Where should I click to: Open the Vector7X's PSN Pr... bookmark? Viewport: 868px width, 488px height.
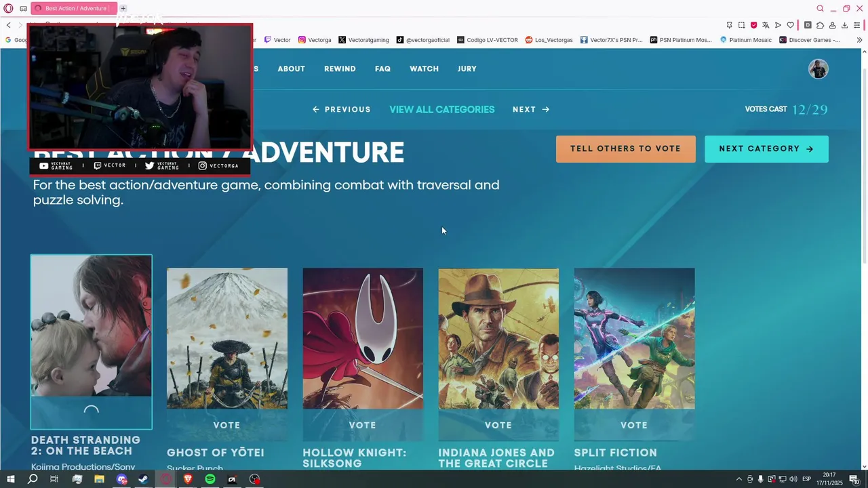(611, 40)
